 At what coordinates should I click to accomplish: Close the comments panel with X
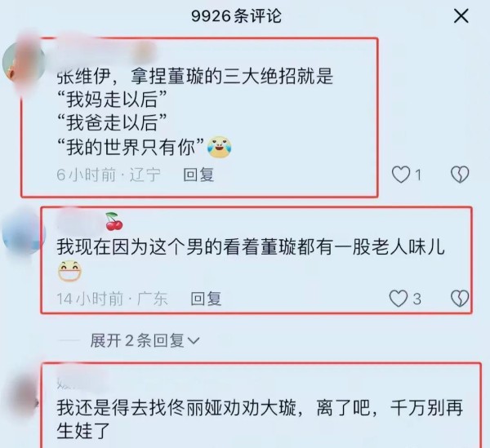tap(461, 16)
